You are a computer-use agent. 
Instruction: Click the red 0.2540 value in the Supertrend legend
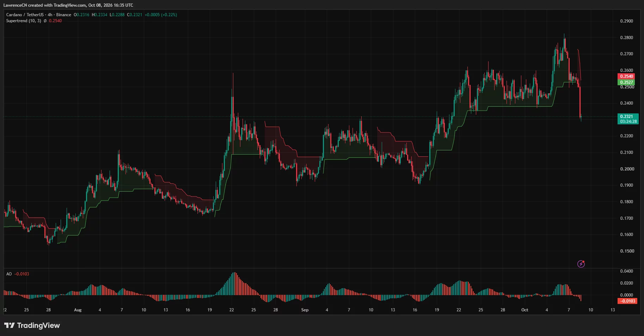tap(55, 21)
